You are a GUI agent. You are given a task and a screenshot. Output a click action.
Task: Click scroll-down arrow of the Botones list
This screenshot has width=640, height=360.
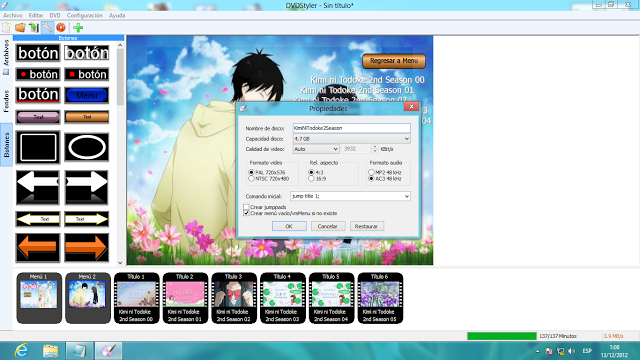pyautogui.click(x=120, y=263)
